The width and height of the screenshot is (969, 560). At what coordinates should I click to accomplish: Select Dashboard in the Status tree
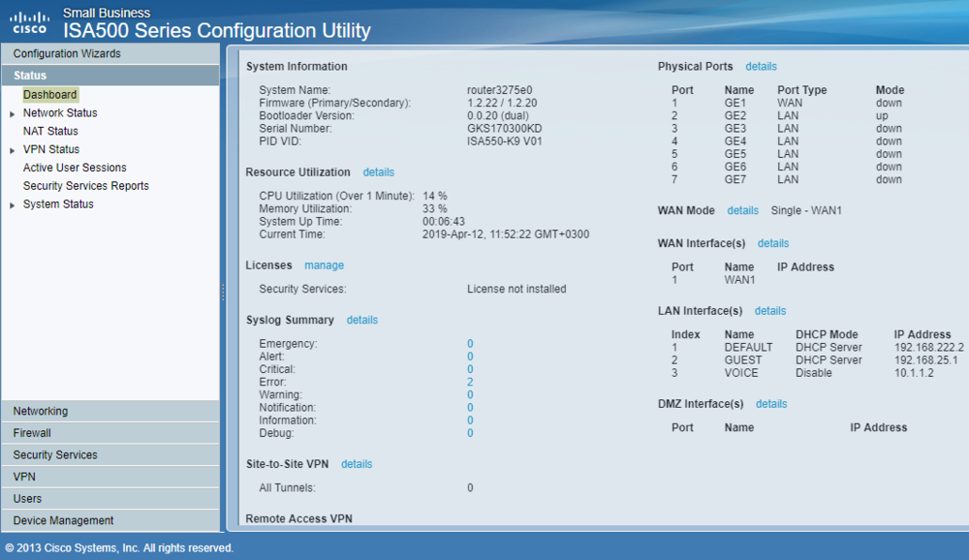point(49,95)
